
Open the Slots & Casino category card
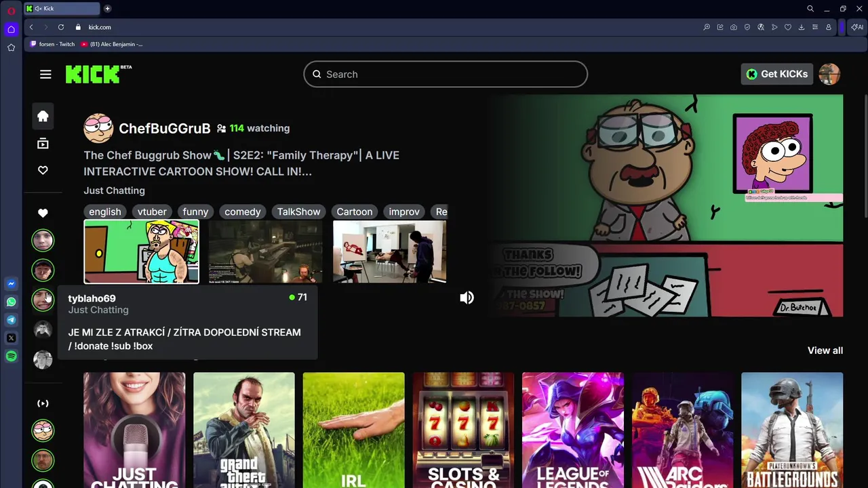(463, 430)
